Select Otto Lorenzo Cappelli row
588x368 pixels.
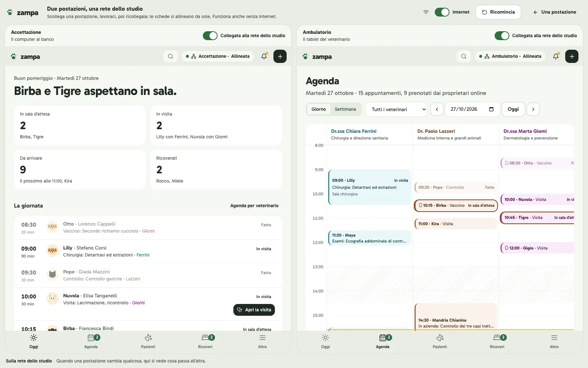point(148,228)
